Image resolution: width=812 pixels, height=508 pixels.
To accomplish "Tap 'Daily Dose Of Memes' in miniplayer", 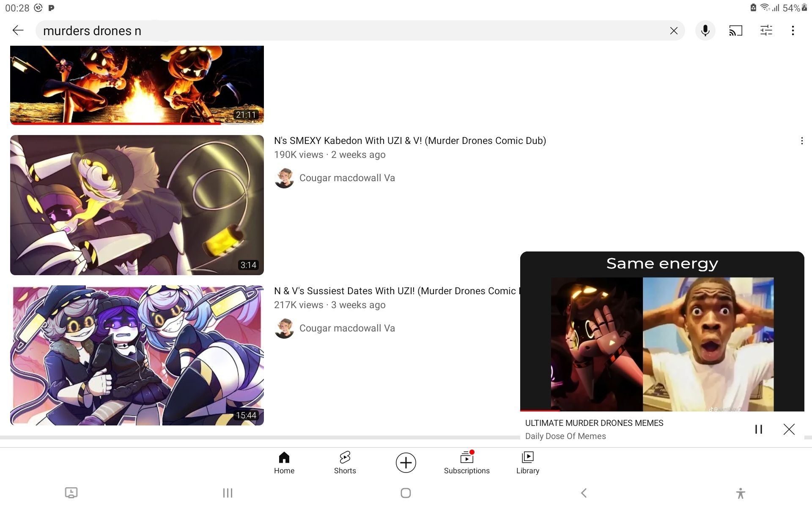I will 565,436.
